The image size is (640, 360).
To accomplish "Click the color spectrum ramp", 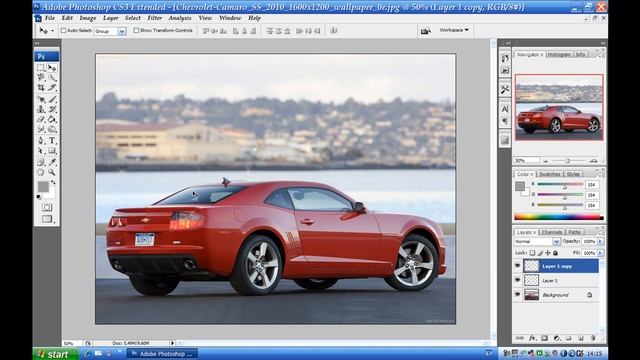I will 558,217.
